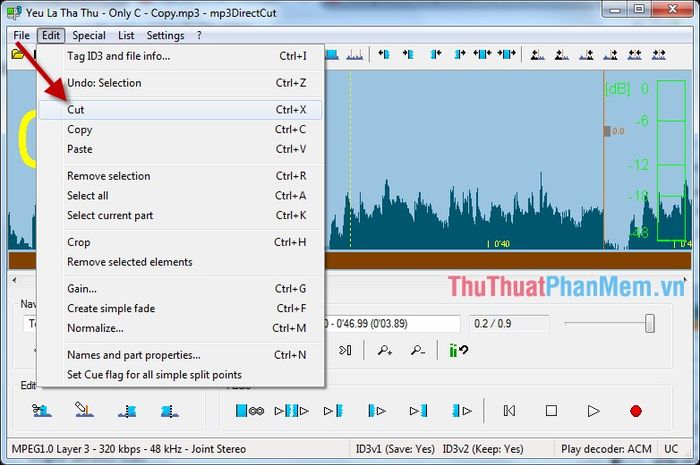700x465 pixels.
Task: Click the brown overview bar under waveform
Action: tap(508, 260)
